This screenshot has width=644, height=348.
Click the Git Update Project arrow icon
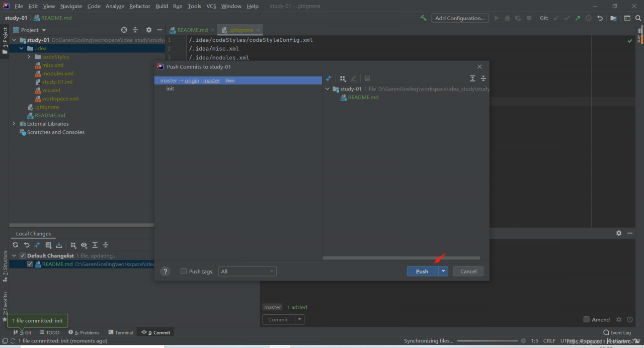tap(556, 18)
